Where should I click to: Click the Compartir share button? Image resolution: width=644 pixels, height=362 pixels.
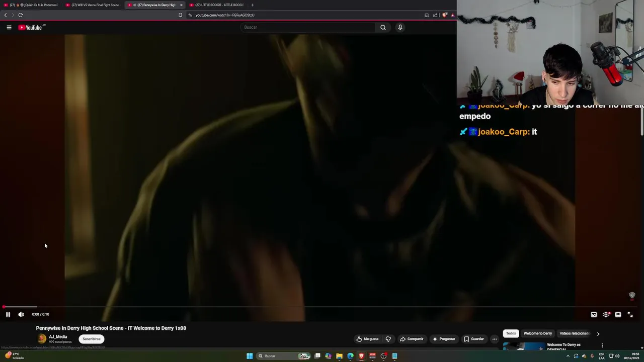point(412,339)
